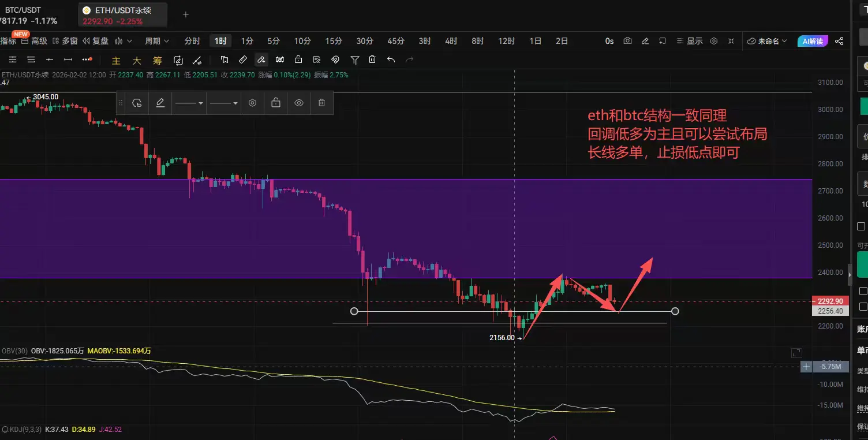Viewport: 868px width, 440px height.
Task: Click the 12时 timeframe
Action: pyautogui.click(x=507, y=41)
